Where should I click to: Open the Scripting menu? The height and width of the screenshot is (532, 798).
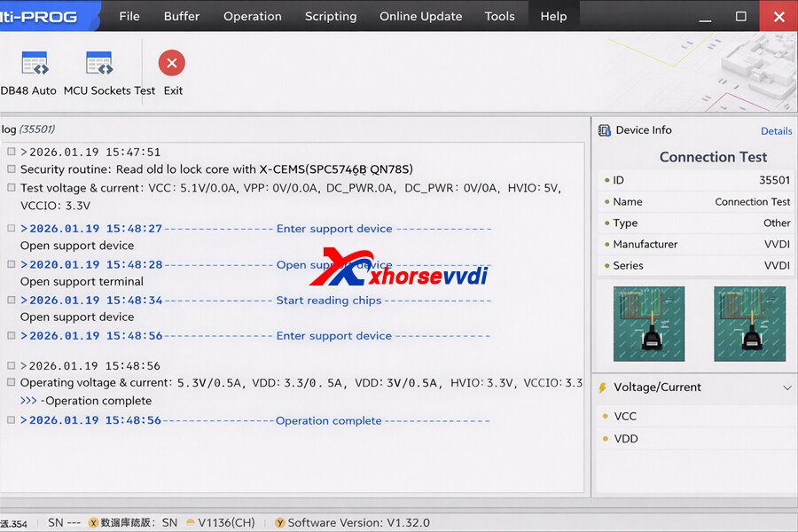(x=330, y=15)
